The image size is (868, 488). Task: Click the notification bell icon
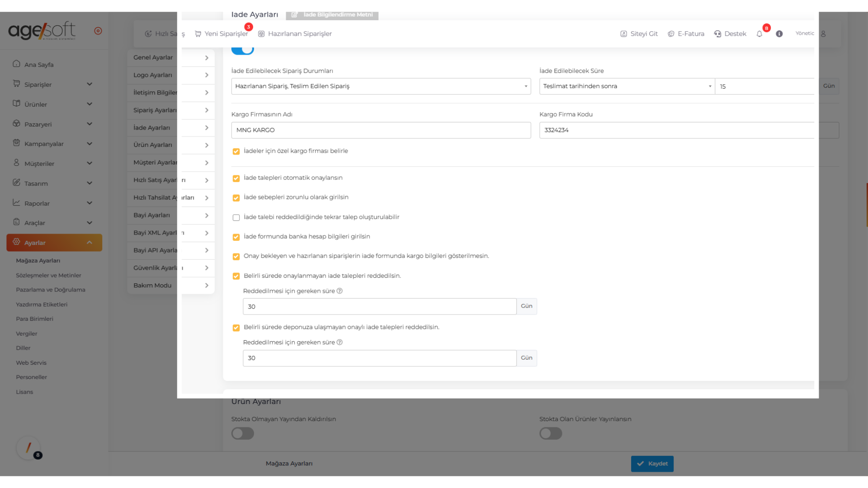[x=759, y=34]
